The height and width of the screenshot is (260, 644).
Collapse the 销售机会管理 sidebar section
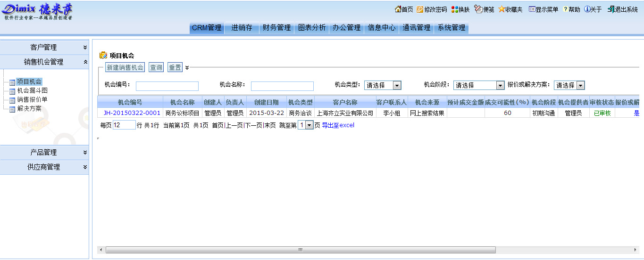pos(85,62)
